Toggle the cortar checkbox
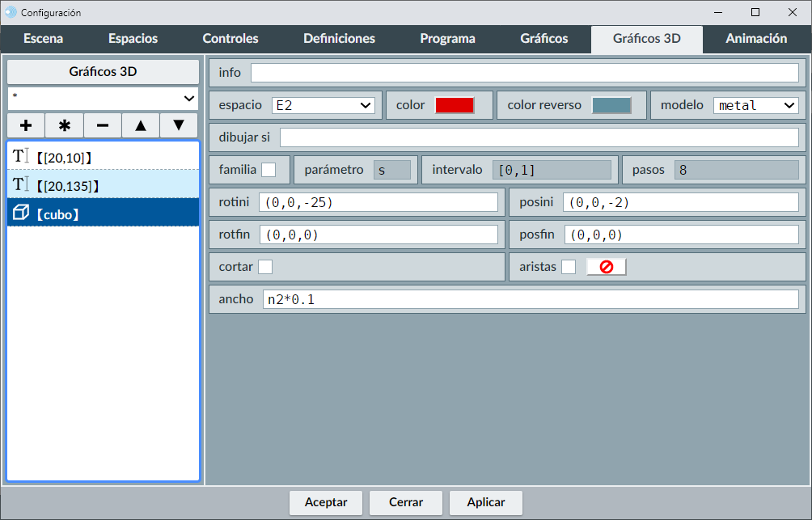The width and height of the screenshot is (812, 520). coord(265,267)
